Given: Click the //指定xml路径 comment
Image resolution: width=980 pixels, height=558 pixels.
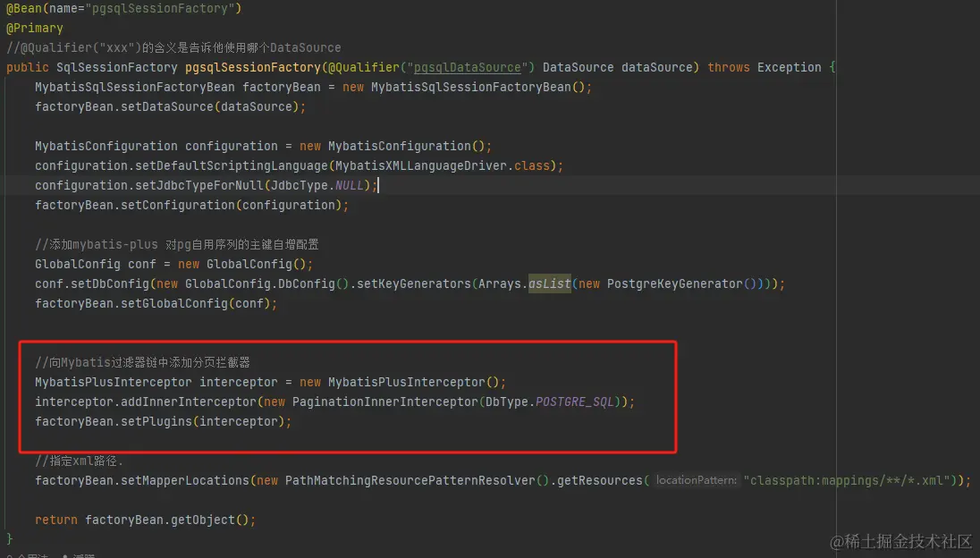Looking at the screenshot, I should point(80,461).
